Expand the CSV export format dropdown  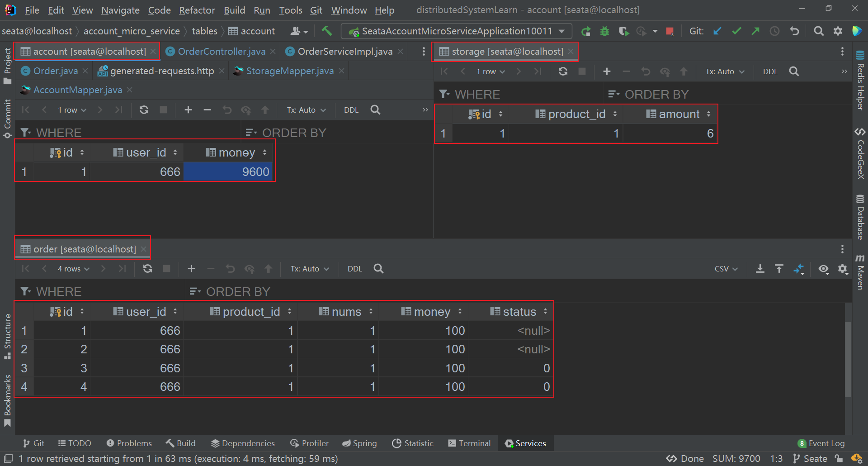coord(726,269)
